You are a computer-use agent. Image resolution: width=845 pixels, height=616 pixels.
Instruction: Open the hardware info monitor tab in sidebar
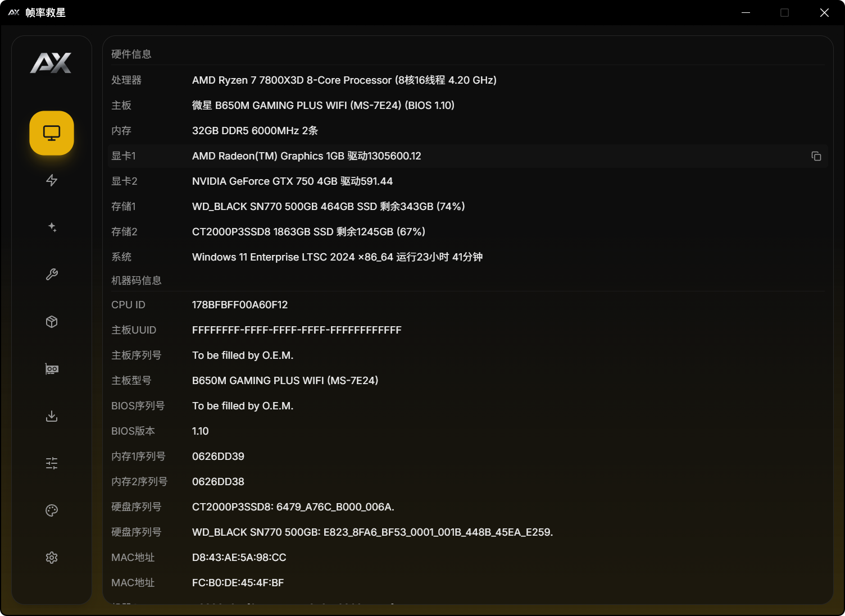point(52,133)
